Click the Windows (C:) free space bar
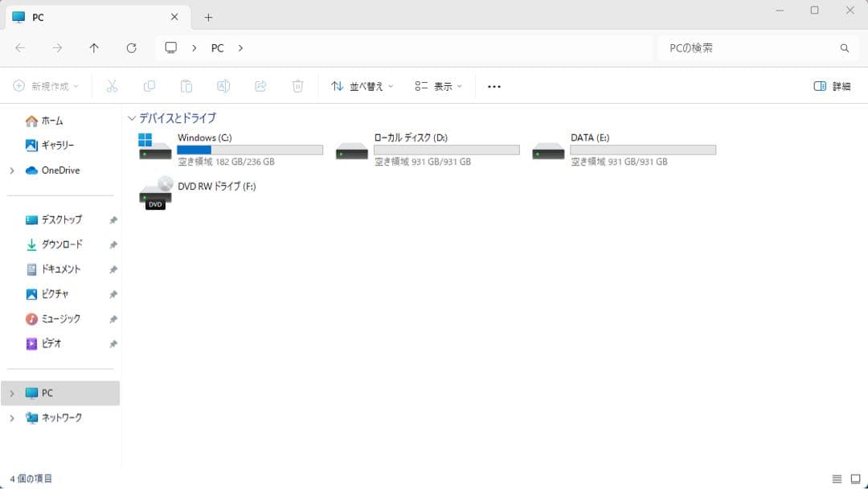This screenshot has width=868, height=489. click(x=249, y=150)
